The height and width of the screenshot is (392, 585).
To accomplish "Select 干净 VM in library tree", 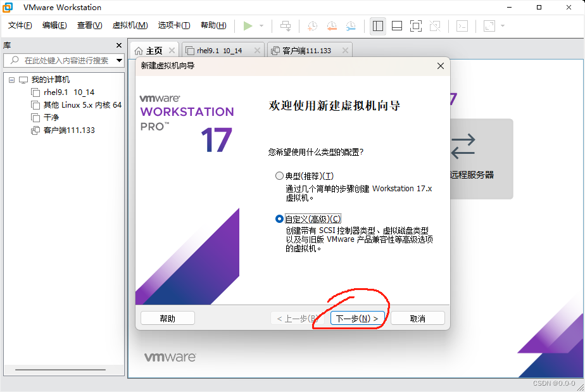I will pos(51,118).
